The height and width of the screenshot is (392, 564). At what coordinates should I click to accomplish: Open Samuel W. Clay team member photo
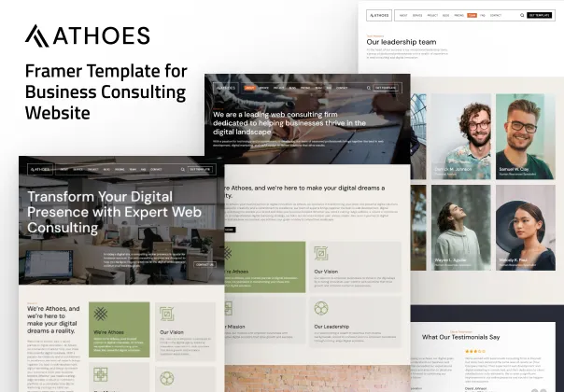point(527,130)
